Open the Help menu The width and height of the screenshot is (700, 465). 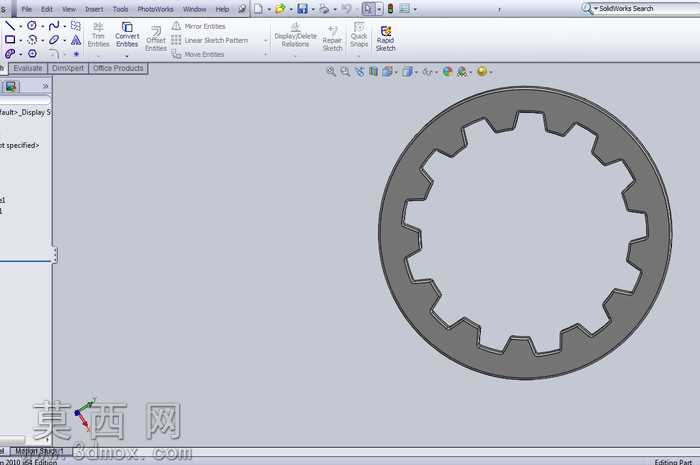[x=222, y=9]
